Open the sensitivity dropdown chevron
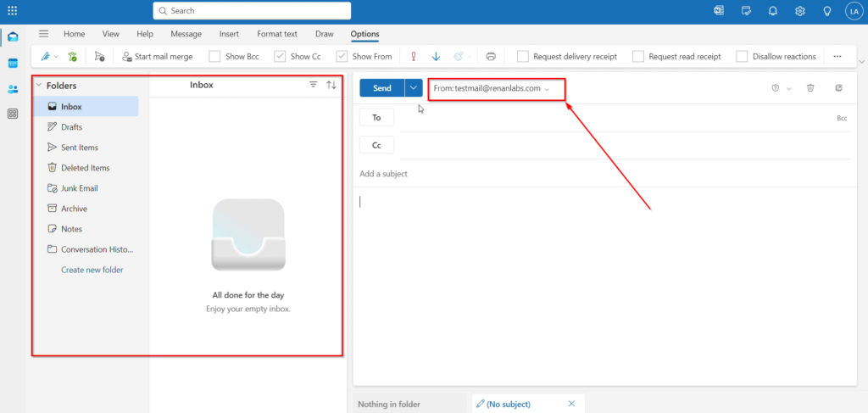Image resolution: width=868 pixels, height=413 pixels. coord(789,88)
